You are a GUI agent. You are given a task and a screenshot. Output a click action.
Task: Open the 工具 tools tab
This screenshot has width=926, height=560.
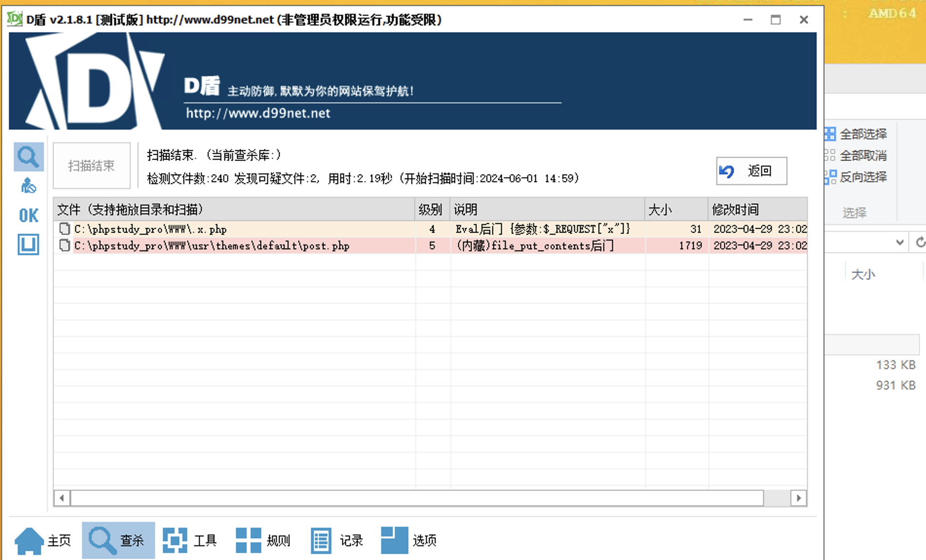[x=190, y=541]
